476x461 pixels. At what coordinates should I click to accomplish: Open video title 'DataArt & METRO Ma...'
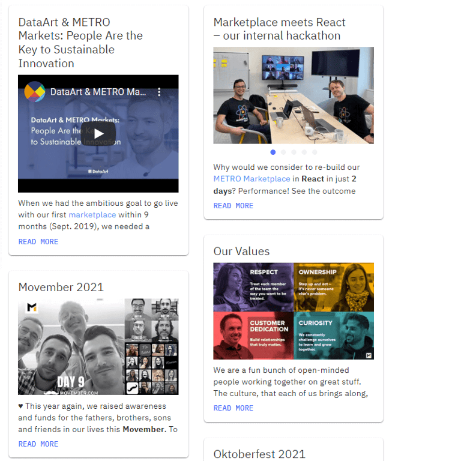[98, 92]
